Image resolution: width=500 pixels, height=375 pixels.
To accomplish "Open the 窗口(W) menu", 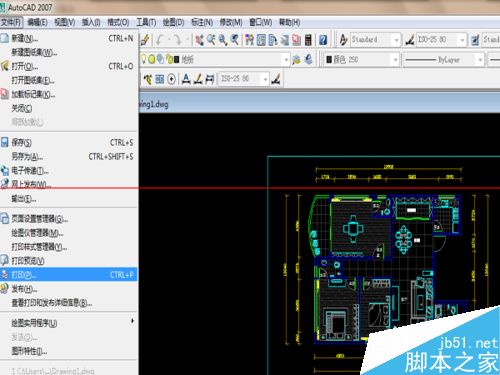I will click(x=261, y=22).
